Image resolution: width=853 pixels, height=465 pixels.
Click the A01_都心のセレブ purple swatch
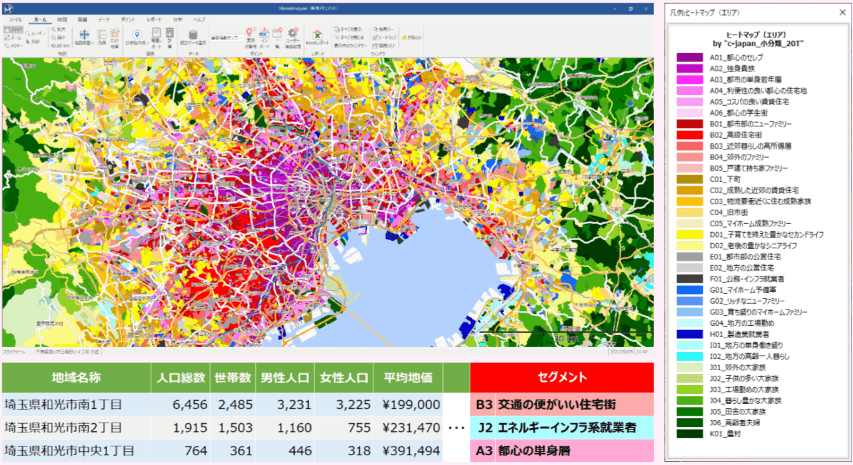pos(689,57)
